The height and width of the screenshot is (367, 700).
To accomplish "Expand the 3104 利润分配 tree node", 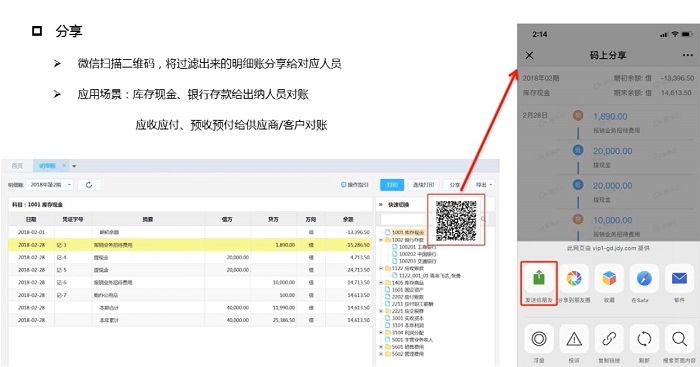I will (x=381, y=333).
